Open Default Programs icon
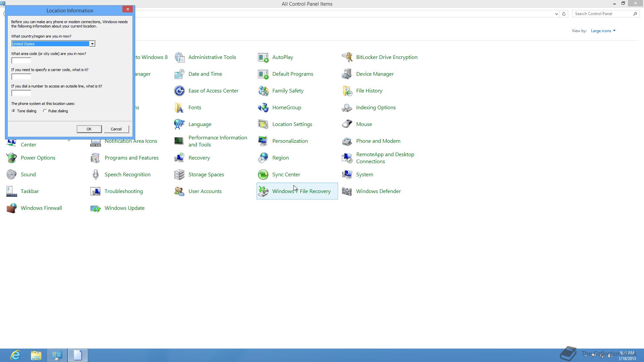The height and width of the screenshot is (362, 644). pyautogui.click(x=263, y=74)
